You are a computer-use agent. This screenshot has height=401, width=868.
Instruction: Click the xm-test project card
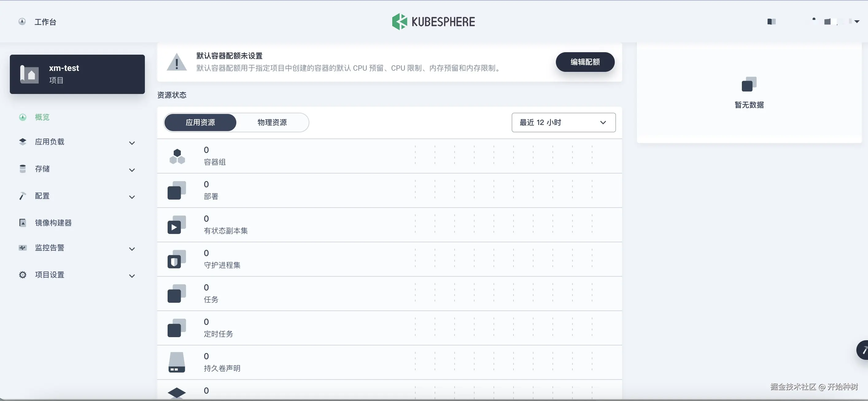click(x=77, y=74)
